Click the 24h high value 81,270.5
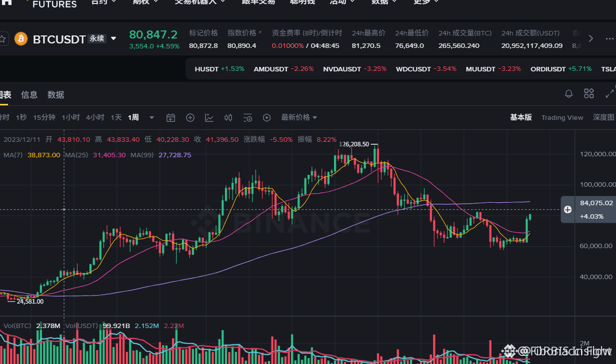The image size is (616, 364). click(366, 45)
